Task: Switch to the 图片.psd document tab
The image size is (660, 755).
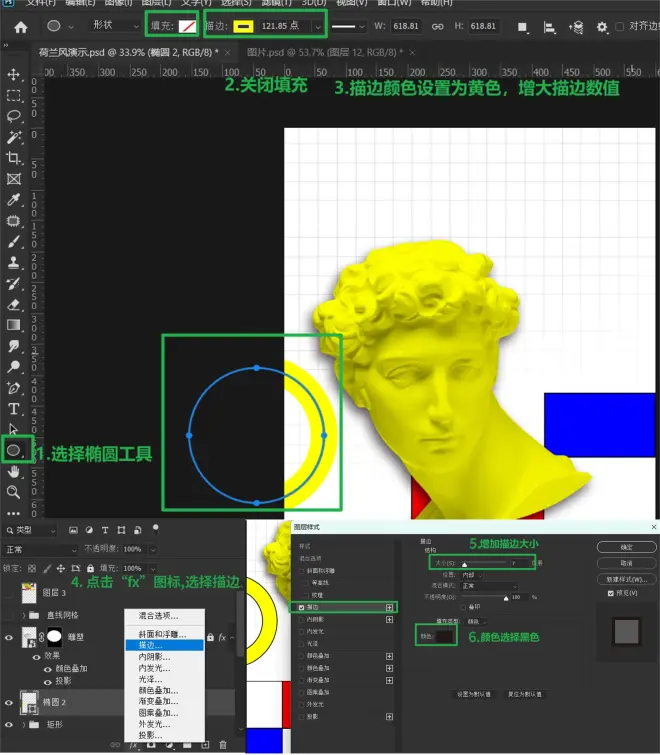Action: [325, 52]
